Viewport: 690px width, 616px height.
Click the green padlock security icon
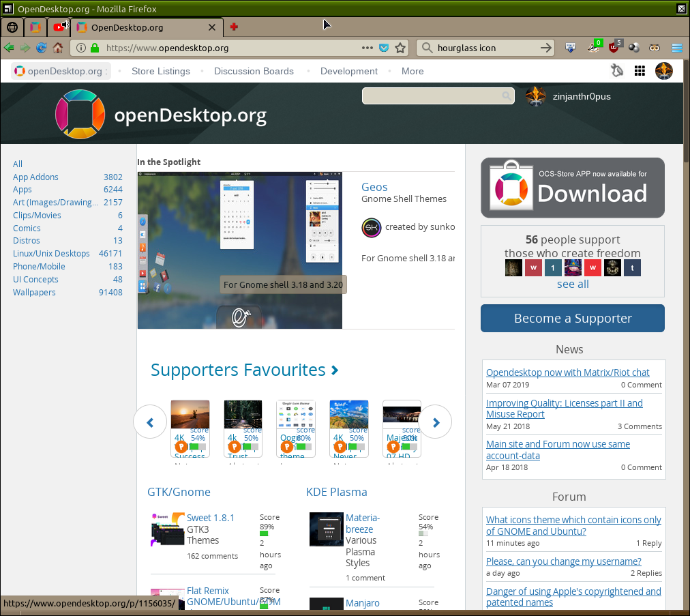[95, 48]
